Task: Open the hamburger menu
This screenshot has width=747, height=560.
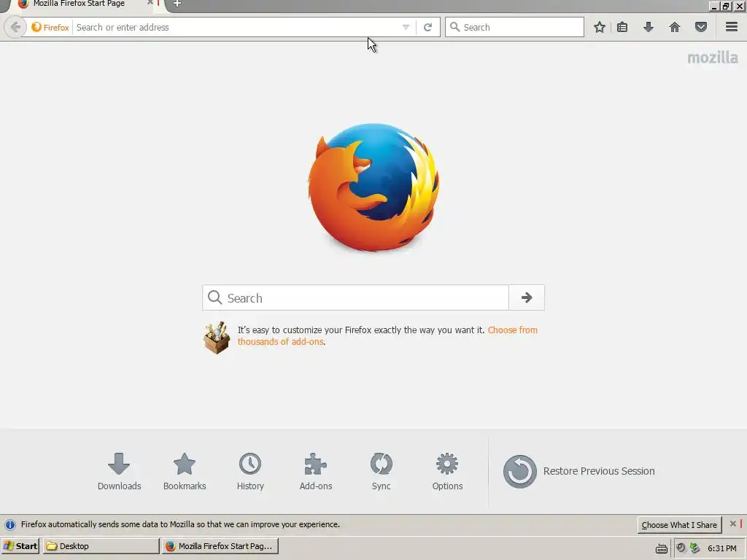Action: (732, 27)
